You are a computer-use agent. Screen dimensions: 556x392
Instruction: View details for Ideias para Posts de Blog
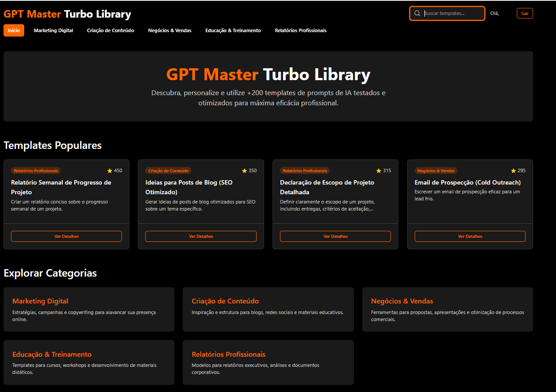pyautogui.click(x=201, y=236)
